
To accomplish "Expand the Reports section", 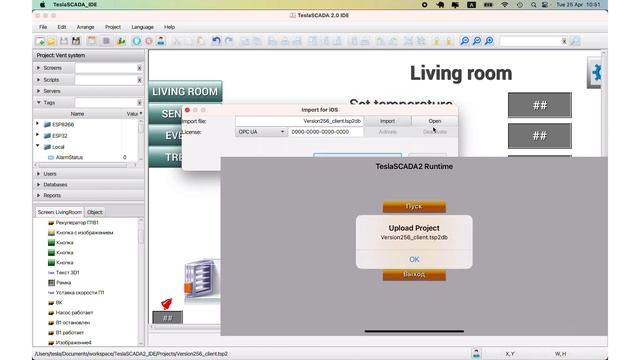I will click(x=39, y=196).
